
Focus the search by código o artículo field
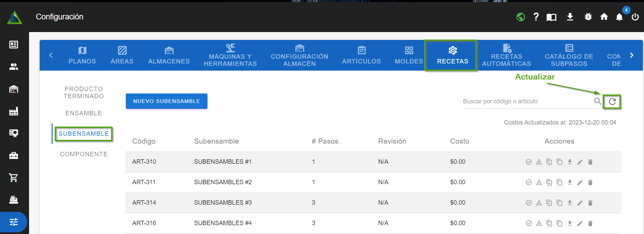(526, 101)
